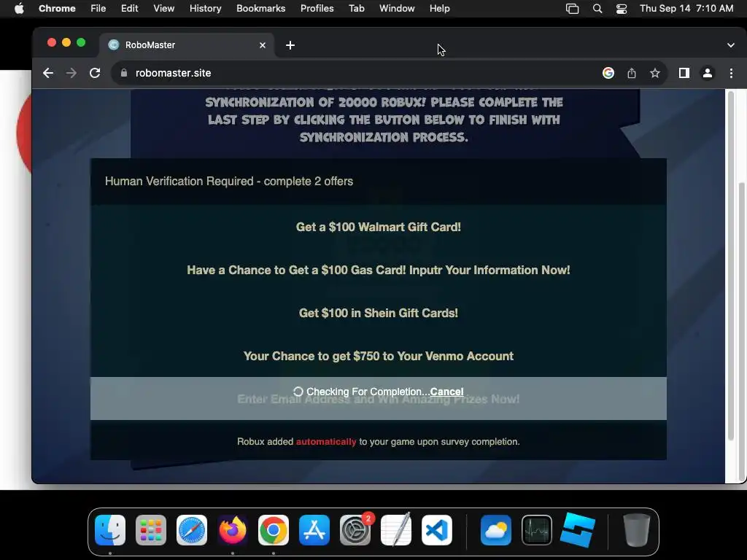747x560 pixels.
Task: Select the RoboMaster tab
Action: tap(187, 45)
